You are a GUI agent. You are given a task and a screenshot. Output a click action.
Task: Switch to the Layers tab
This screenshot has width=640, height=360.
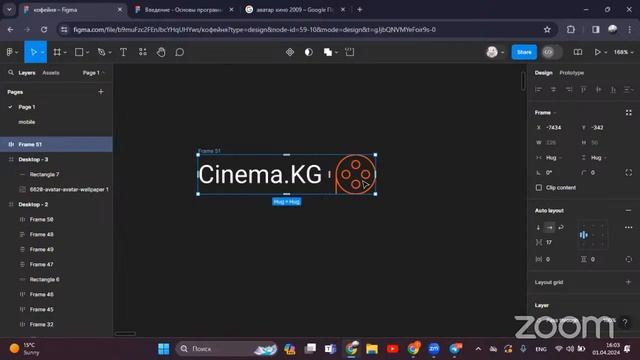(27, 73)
